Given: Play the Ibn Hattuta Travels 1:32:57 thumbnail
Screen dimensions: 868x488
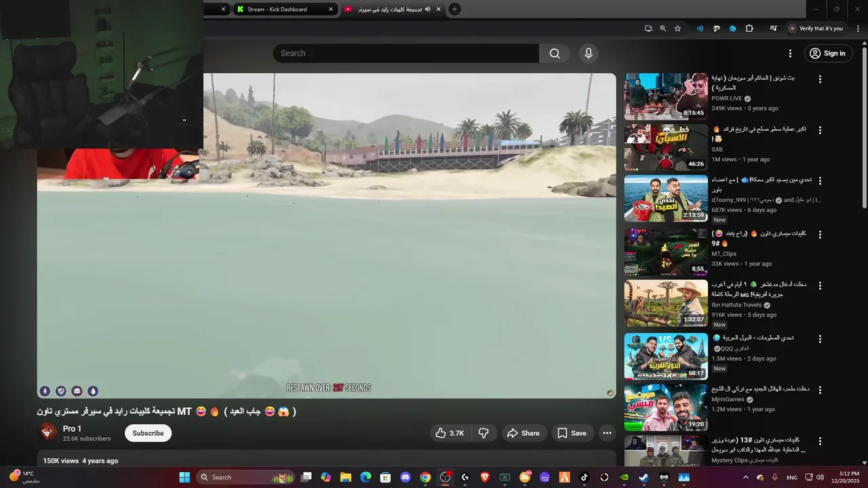Looking at the screenshot, I should pos(666,304).
